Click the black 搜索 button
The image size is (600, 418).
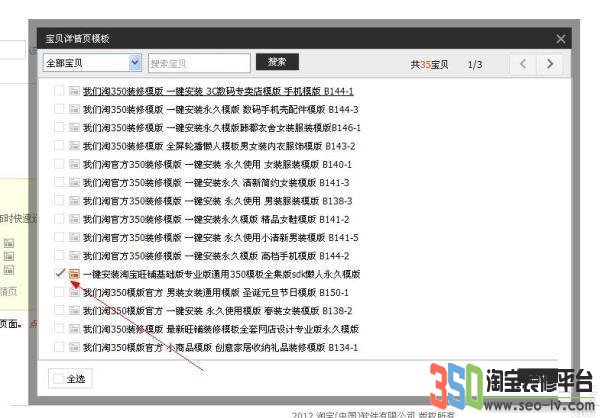click(x=277, y=62)
